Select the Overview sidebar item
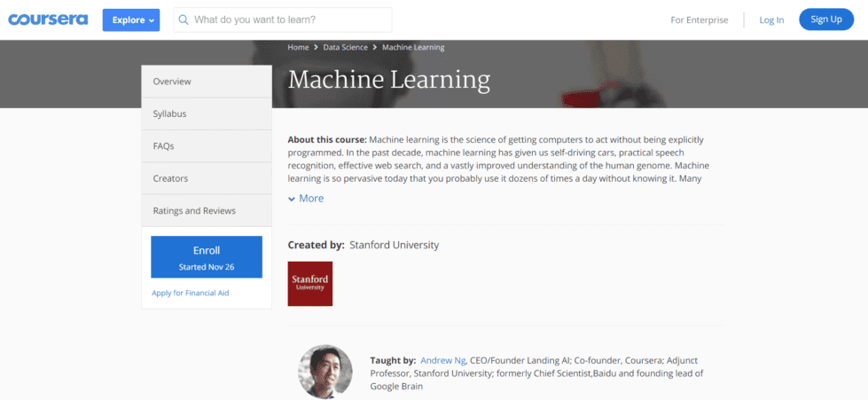This screenshot has height=400, width=868. pyautogui.click(x=207, y=82)
